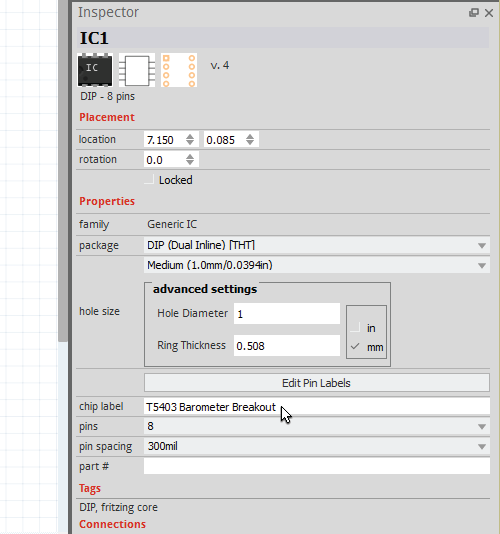Click the breadboard view IC thumbnail
This screenshot has width=500, height=534.
[95, 70]
